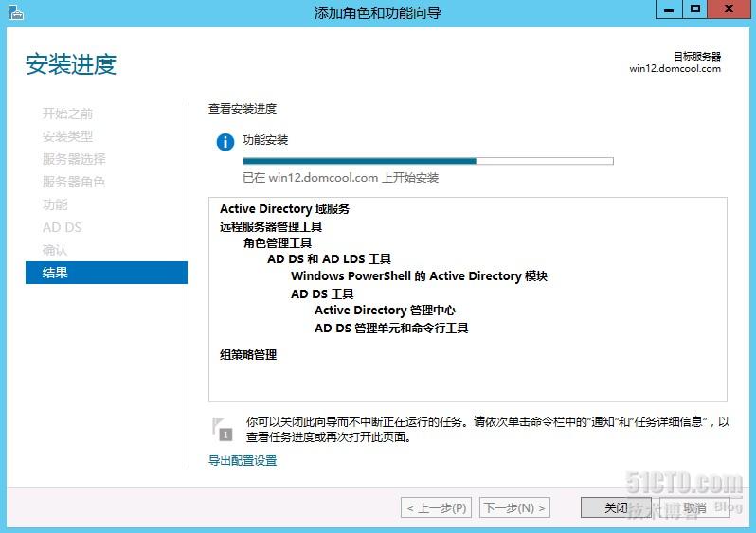Click the 查看安装进度 heading
This screenshot has width=756, height=533.
[243, 109]
